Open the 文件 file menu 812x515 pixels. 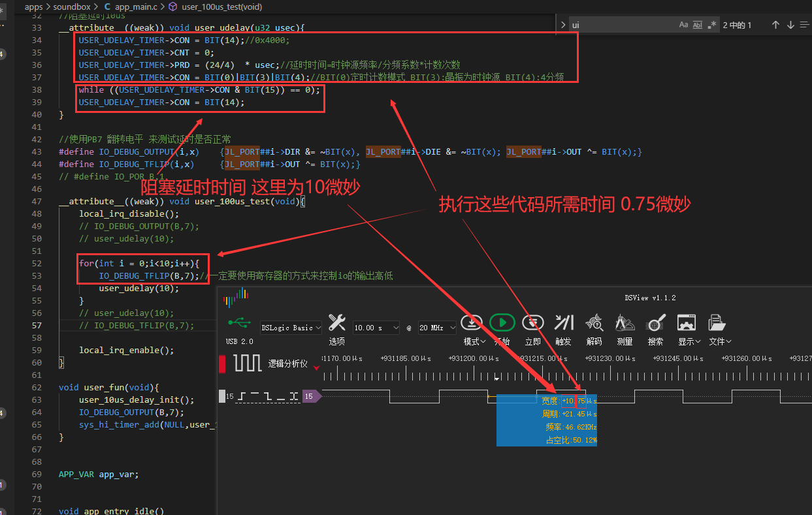pos(720,341)
